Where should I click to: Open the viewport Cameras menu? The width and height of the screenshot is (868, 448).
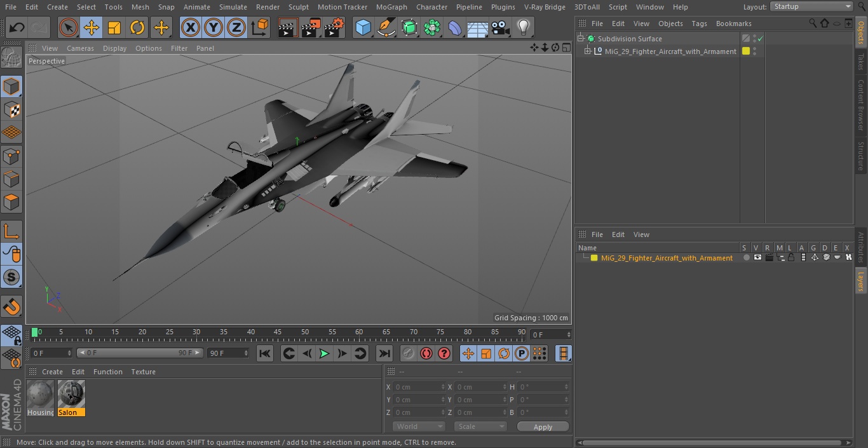point(80,48)
